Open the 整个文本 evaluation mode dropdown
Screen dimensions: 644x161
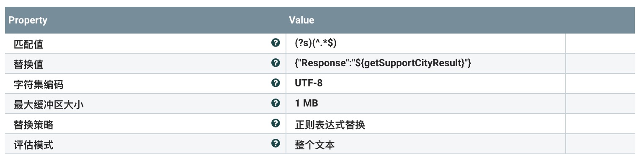click(x=425, y=144)
